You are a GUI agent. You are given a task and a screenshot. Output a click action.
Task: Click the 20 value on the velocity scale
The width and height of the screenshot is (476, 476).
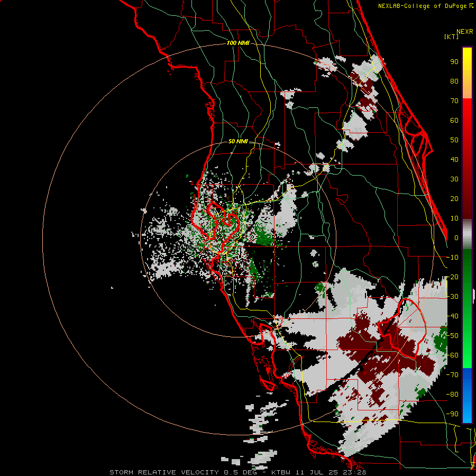pyautogui.click(x=454, y=199)
